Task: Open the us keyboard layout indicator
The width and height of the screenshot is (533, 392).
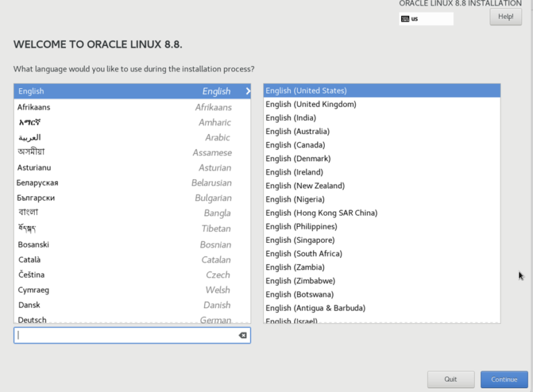Action: click(x=426, y=19)
